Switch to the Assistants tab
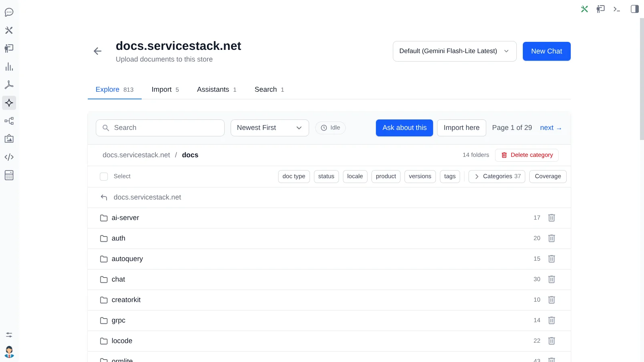The height and width of the screenshot is (362, 644). [x=217, y=89]
